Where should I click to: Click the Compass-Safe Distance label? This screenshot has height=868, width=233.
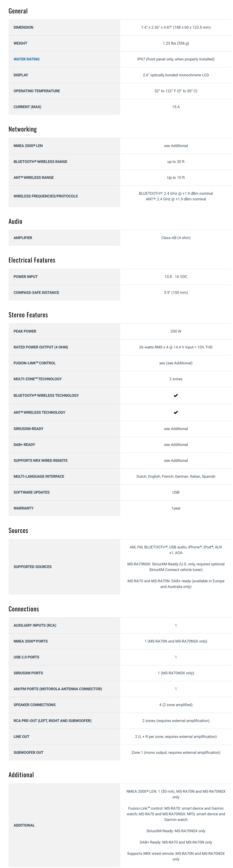(36, 293)
